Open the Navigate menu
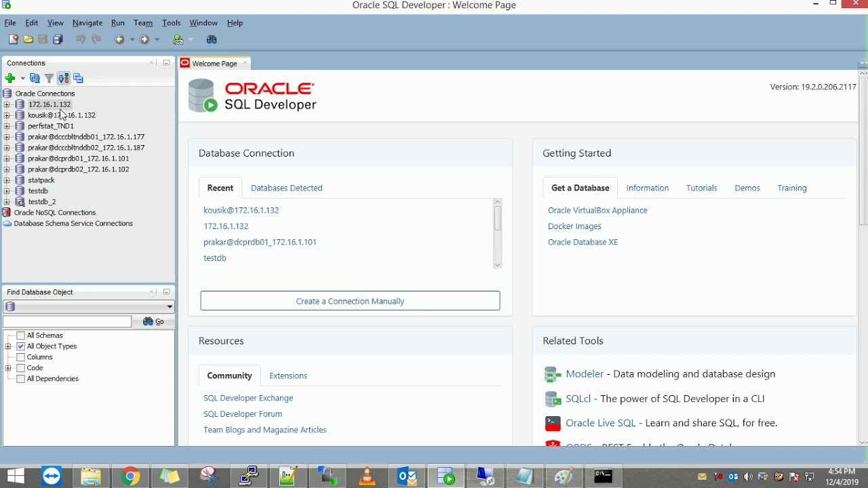This screenshot has height=488, width=868. coord(87,23)
